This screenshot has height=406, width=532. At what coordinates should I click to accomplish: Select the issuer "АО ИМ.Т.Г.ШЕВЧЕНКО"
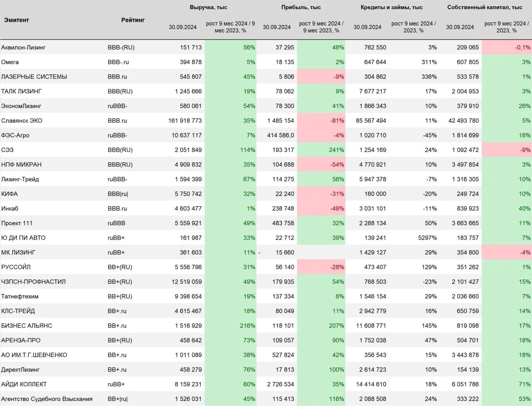pyautogui.click(x=34, y=355)
